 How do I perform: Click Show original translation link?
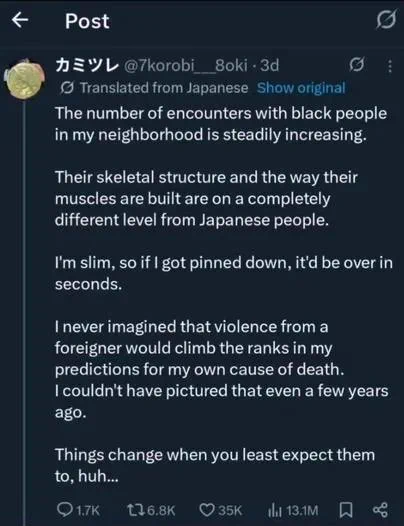[301, 88]
